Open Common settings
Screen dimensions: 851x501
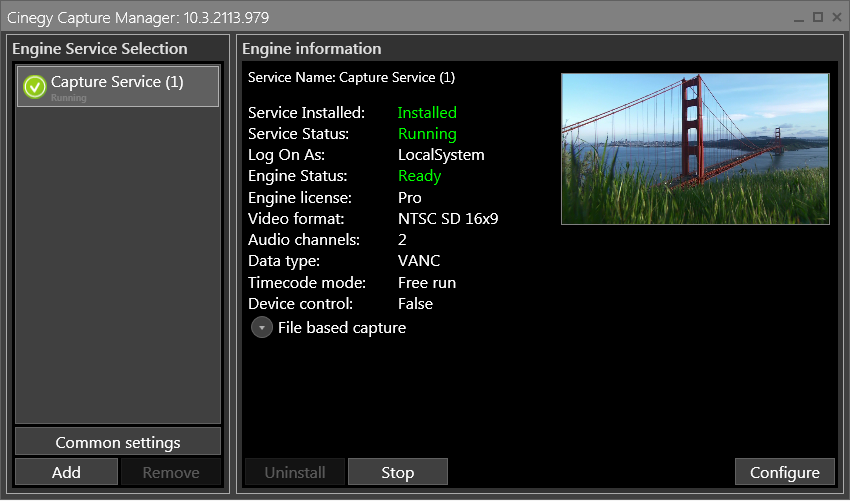pyautogui.click(x=118, y=442)
